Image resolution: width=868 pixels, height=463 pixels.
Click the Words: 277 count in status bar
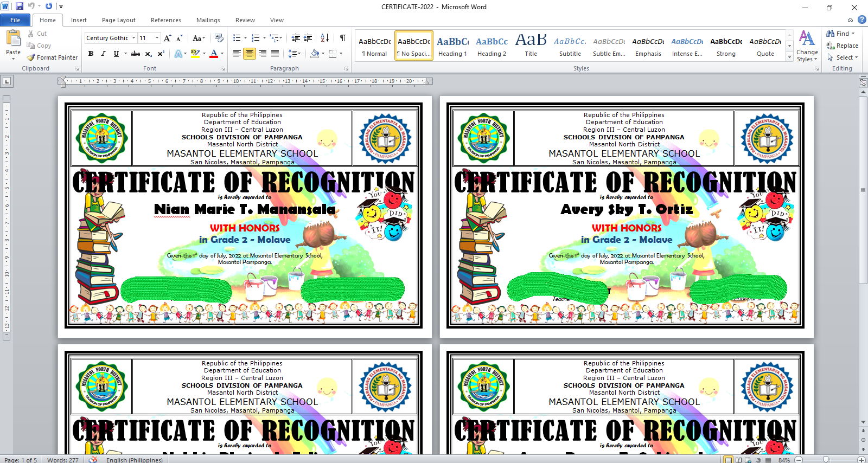click(x=63, y=460)
